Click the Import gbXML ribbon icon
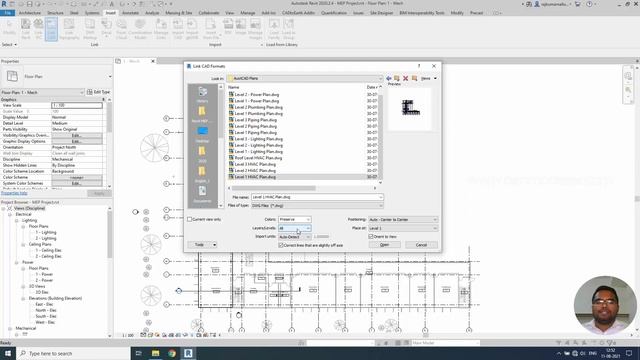Viewport: 640px width, 360px height. 192,29
